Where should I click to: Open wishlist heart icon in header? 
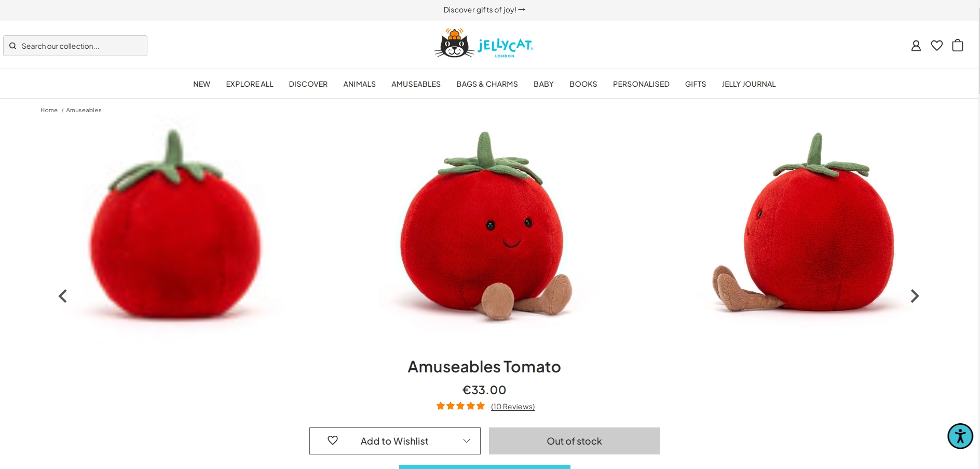(936, 46)
